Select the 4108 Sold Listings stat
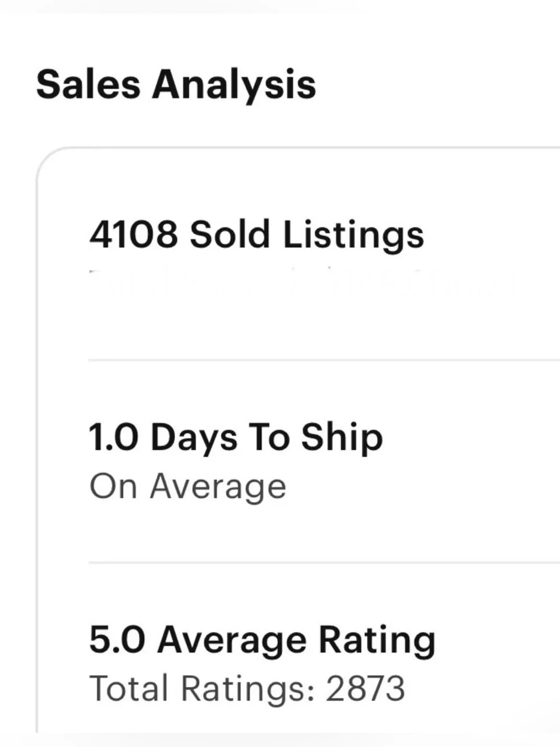The width and height of the screenshot is (560, 747). point(256,234)
